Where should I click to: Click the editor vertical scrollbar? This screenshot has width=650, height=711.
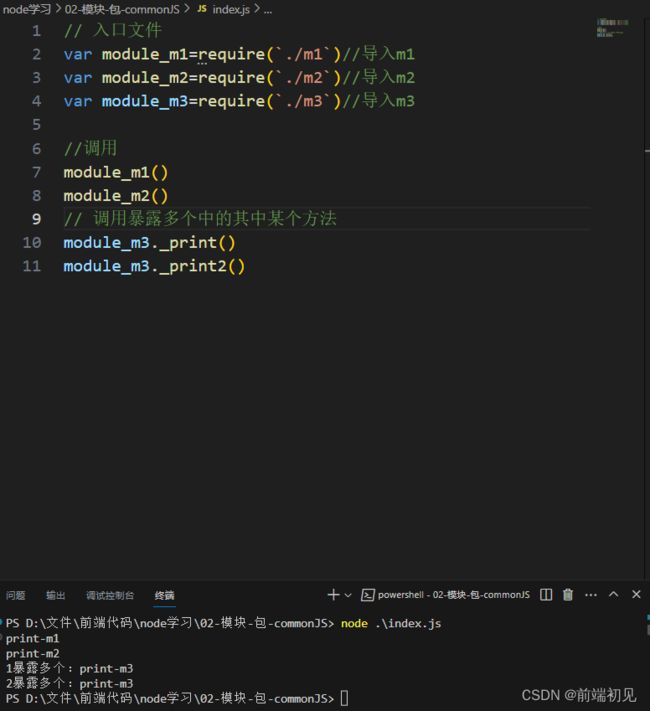pos(647,299)
